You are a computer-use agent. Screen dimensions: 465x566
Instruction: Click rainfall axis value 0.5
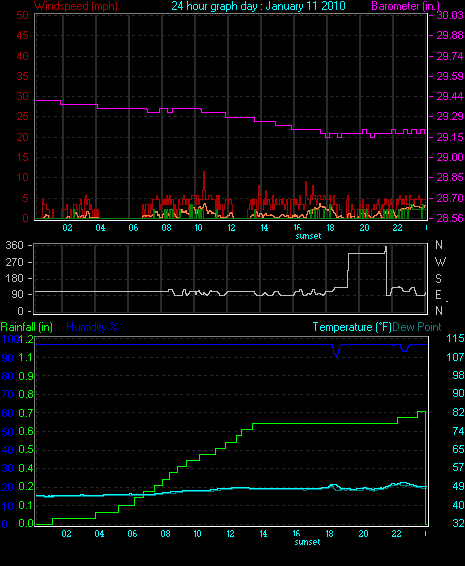tap(26, 449)
